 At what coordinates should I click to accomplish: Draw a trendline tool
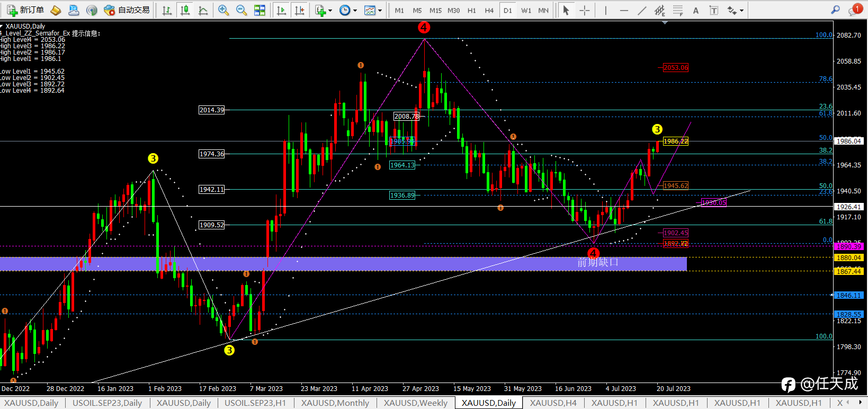point(642,10)
